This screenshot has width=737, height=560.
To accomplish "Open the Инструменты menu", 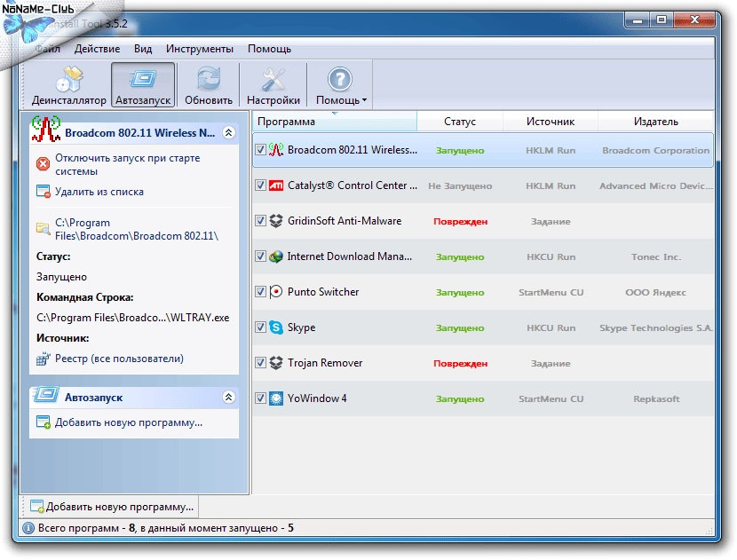I will [x=199, y=49].
